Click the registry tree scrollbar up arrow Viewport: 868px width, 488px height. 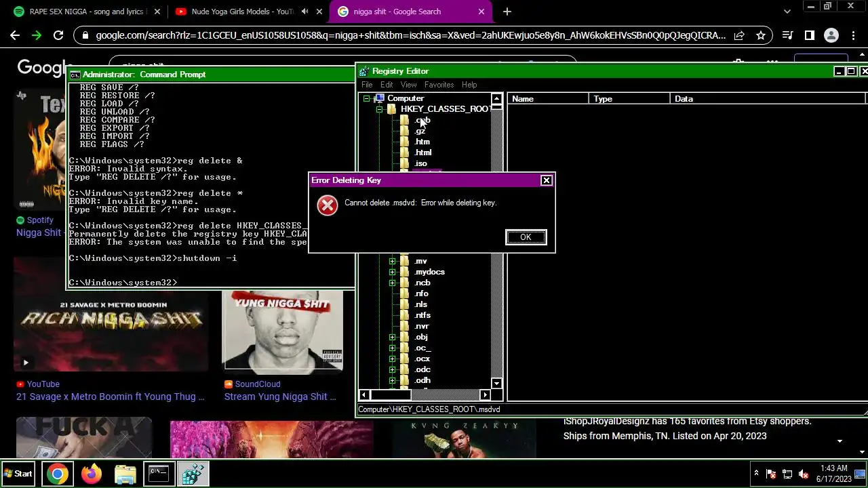point(497,98)
